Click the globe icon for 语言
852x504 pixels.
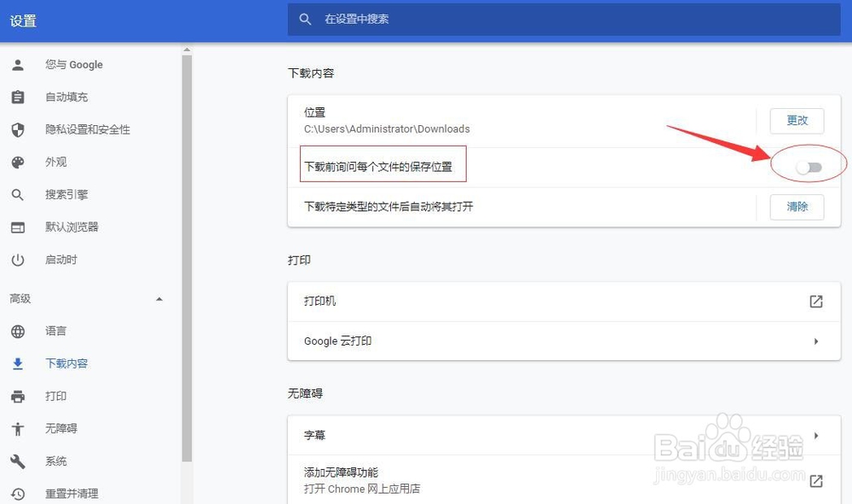(x=18, y=331)
